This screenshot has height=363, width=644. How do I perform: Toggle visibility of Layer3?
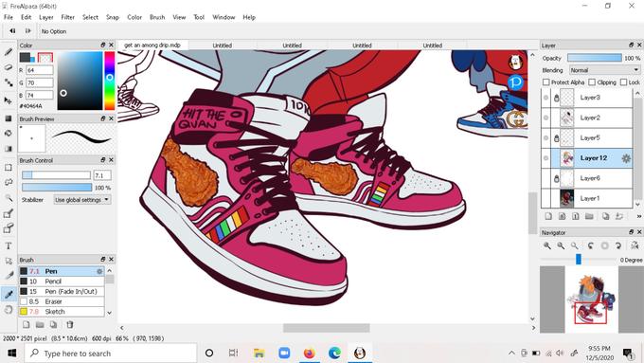coord(546,98)
